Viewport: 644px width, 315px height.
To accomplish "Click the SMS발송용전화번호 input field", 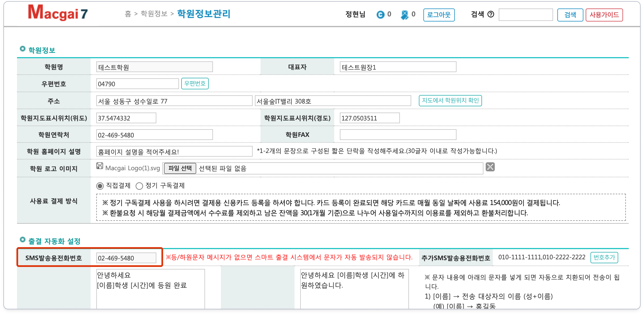I will tap(126, 258).
